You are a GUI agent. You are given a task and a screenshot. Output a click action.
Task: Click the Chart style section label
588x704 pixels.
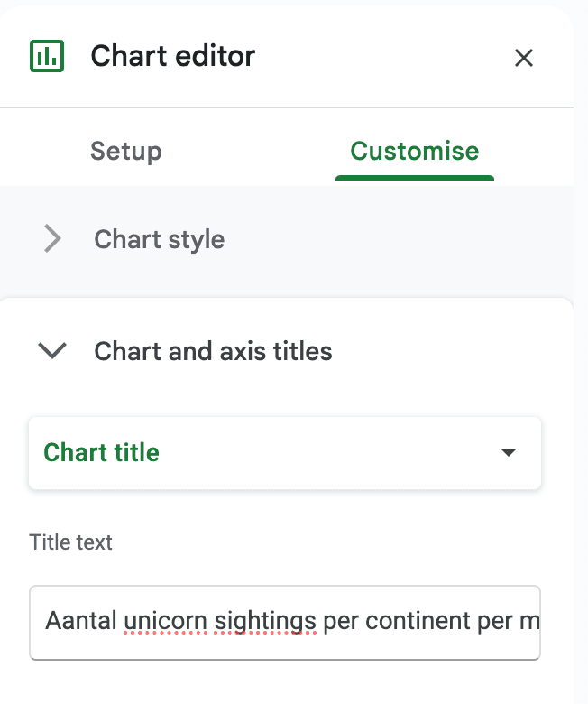[160, 239]
